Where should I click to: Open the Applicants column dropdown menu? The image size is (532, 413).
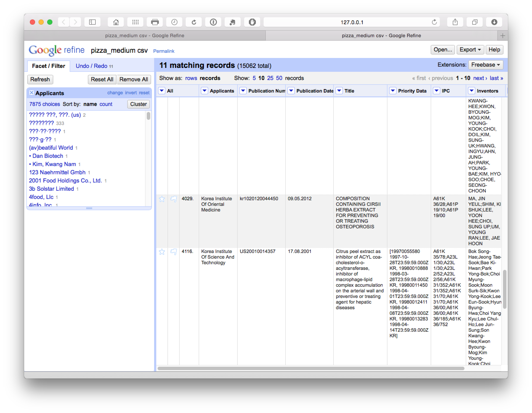pos(204,91)
